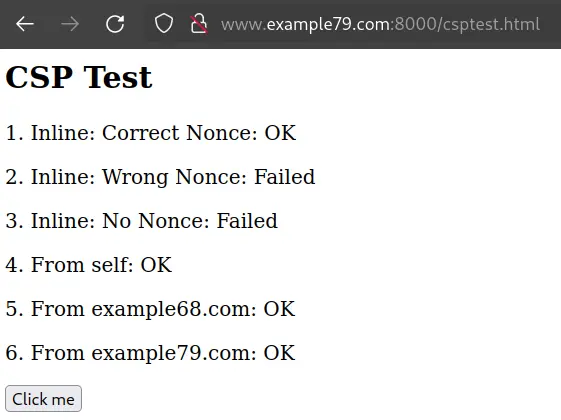Click the "Inline: No Nonce" label text
561x420 pixels.
120,221
